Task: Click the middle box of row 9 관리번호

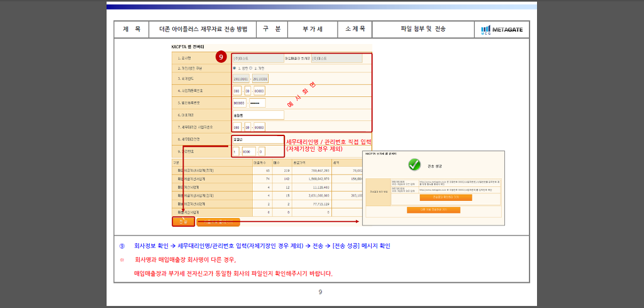Action: pyautogui.click(x=249, y=151)
